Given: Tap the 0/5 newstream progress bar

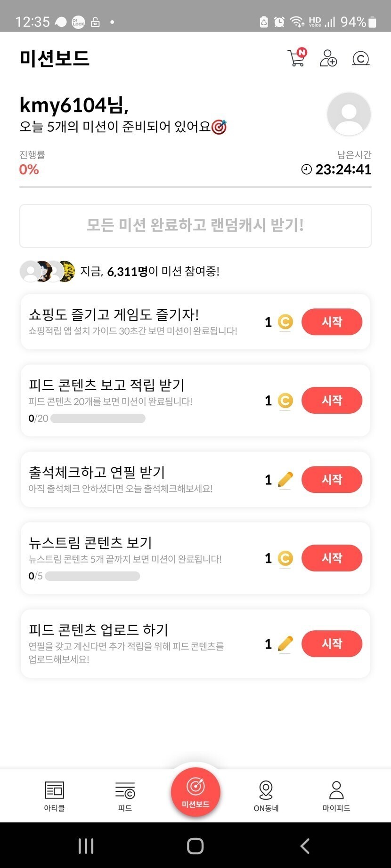Looking at the screenshot, I should pos(92,576).
